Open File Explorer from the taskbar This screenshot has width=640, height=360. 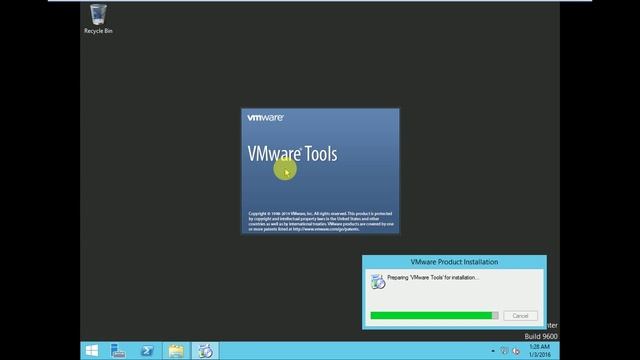coord(176,351)
